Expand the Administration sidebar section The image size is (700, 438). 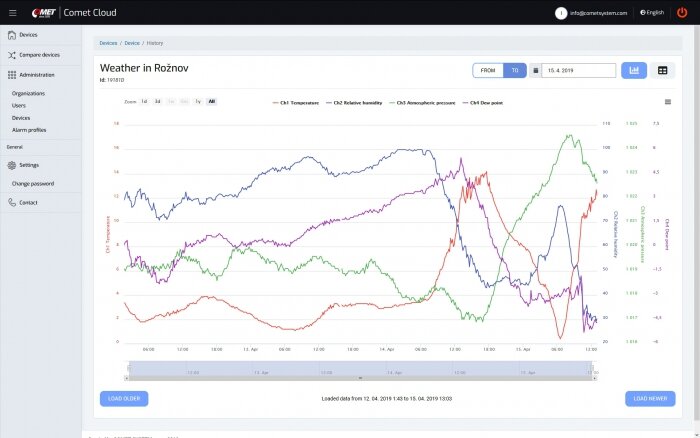(36, 75)
